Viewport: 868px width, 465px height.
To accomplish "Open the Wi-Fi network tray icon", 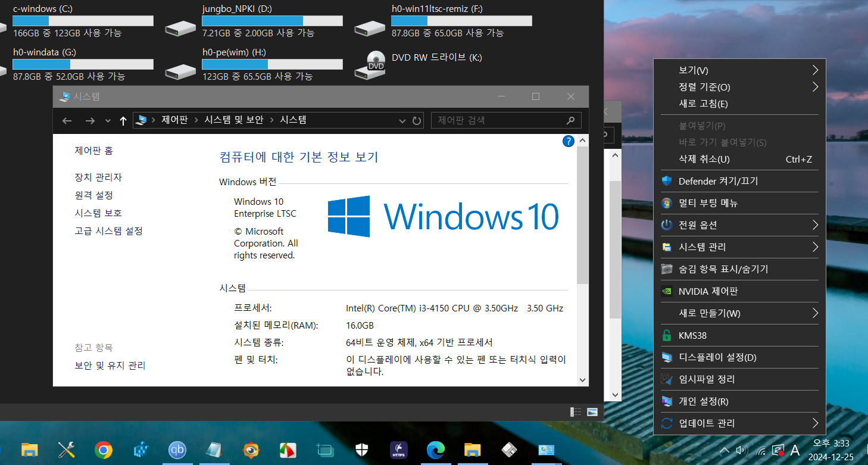I will click(761, 451).
